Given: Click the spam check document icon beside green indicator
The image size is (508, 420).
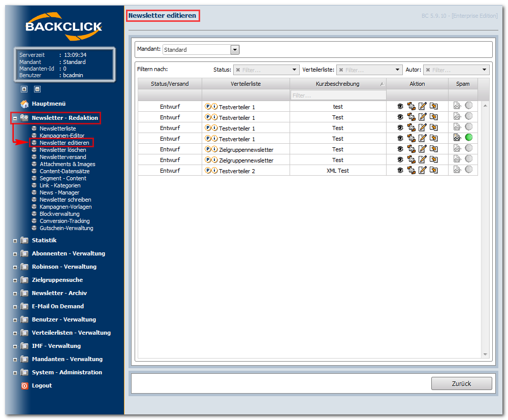Looking at the screenshot, I should click(x=457, y=138).
